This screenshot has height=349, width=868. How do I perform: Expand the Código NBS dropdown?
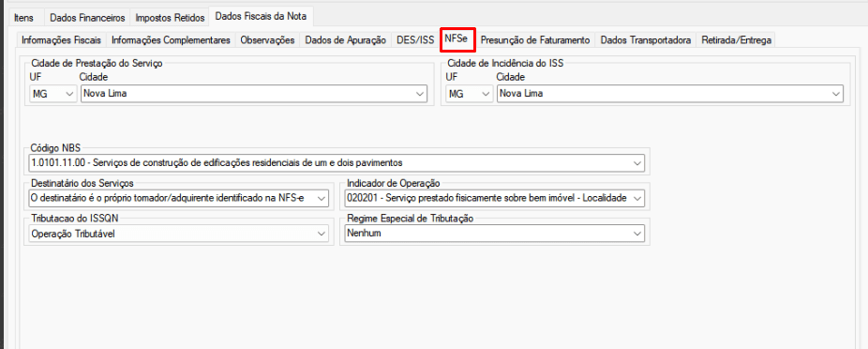336,163
